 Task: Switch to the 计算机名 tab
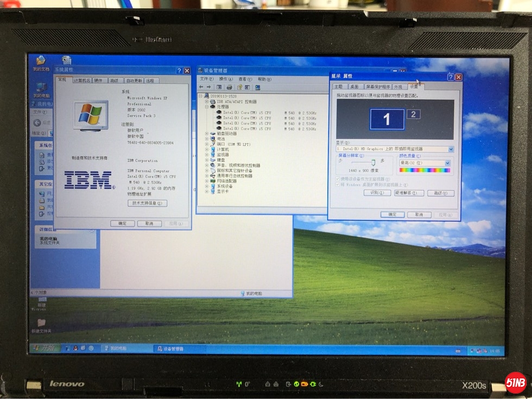[83, 80]
